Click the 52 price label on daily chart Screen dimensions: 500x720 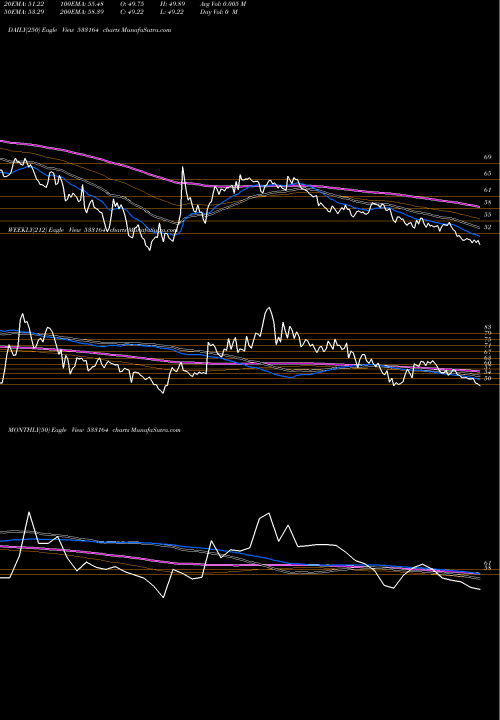tap(487, 227)
